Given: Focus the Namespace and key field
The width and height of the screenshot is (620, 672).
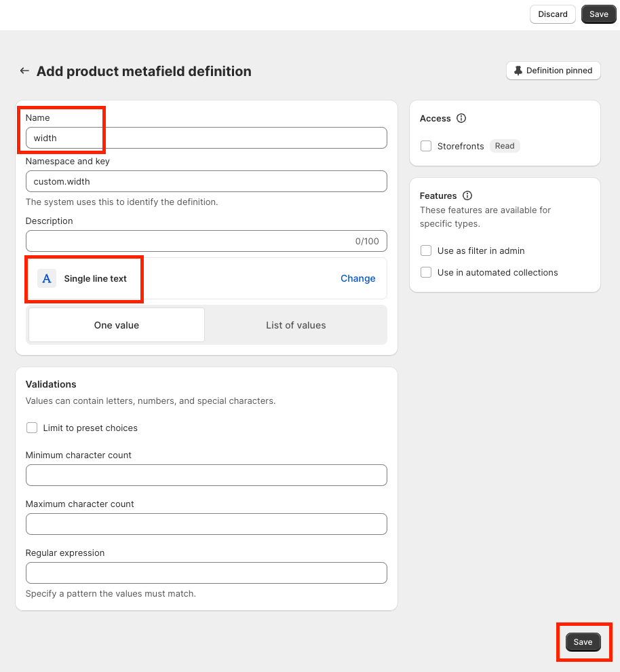Looking at the screenshot, I should pyautogui.click(x=206, y=181).
